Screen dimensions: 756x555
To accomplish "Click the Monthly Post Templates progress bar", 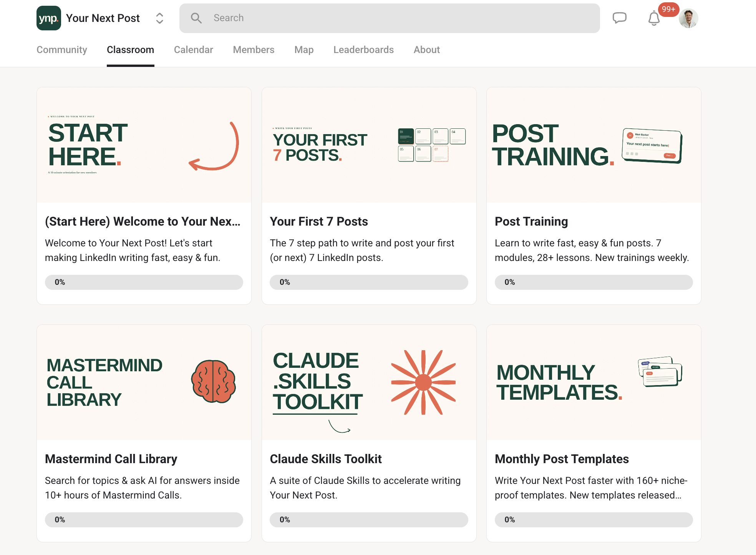I will pos(594,520).
